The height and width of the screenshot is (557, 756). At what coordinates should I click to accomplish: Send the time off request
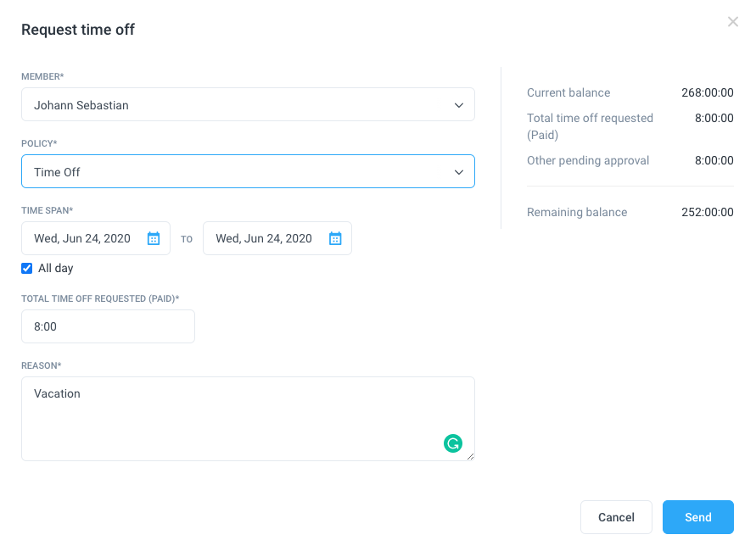click(x=698, y=517)
